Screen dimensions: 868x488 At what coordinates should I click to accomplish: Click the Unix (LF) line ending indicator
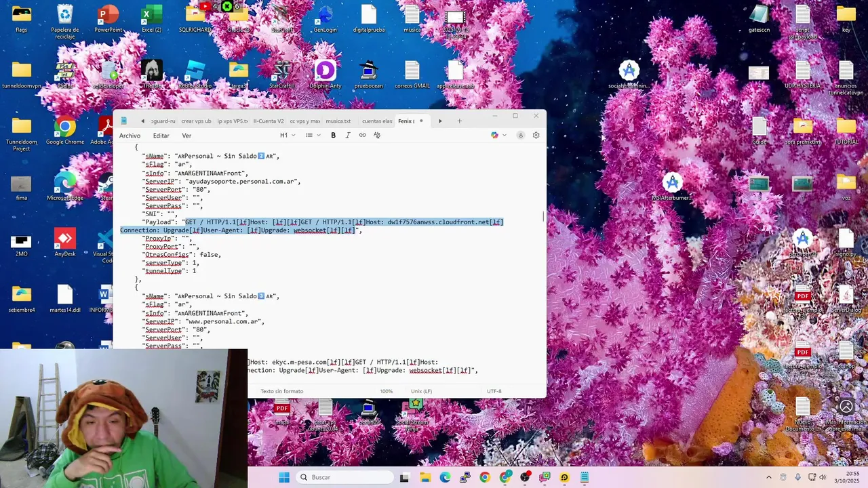(421, 391)
